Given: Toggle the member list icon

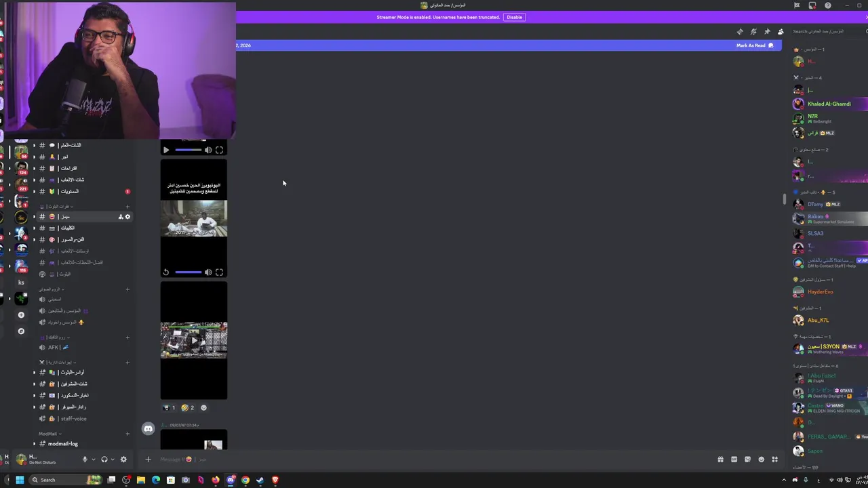Looking at the screenshot, I should click(x=781, y=31).
